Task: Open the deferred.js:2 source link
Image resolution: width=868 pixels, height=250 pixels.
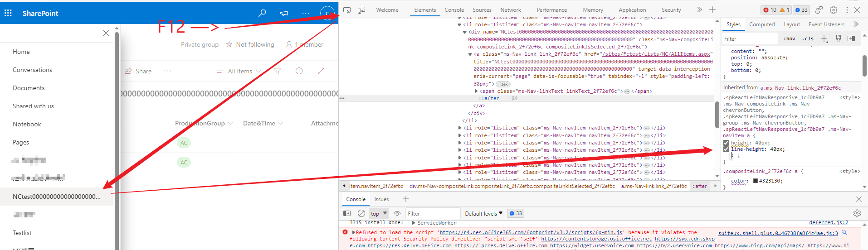Action: (829, 223)
